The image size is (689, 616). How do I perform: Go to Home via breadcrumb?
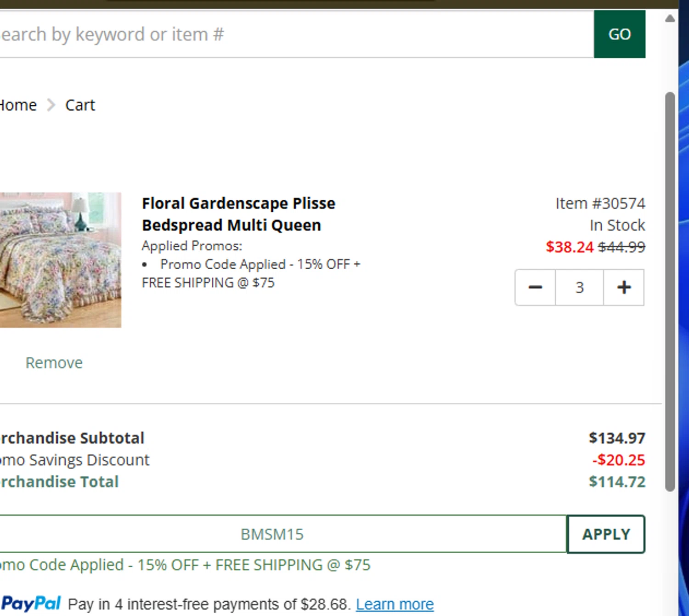(18, 105)
